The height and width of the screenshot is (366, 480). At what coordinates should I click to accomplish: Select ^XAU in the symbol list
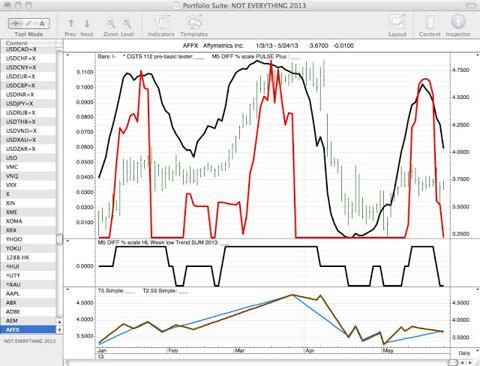point(28,284)
